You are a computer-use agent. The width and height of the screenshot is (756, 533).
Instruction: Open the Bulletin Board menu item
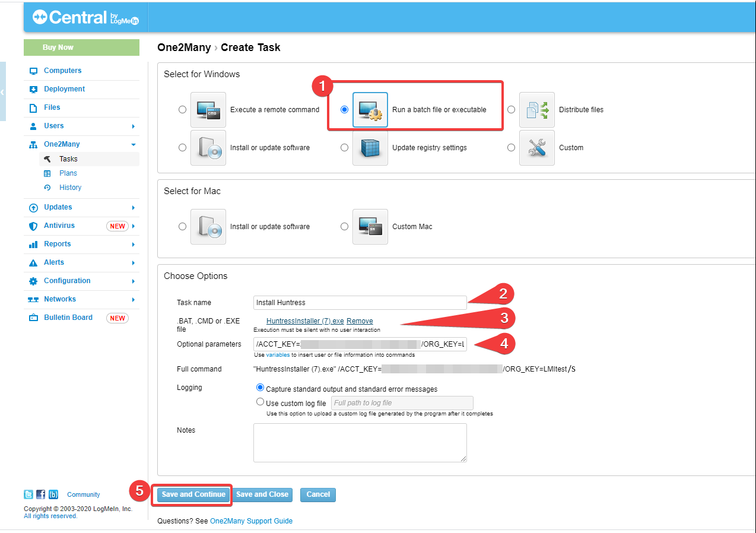point(68,318)
